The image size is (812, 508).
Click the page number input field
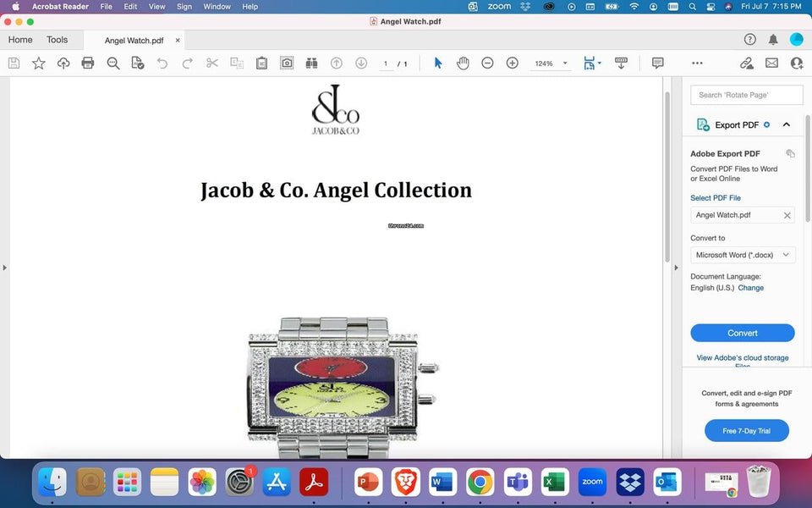tap(386, 63)
